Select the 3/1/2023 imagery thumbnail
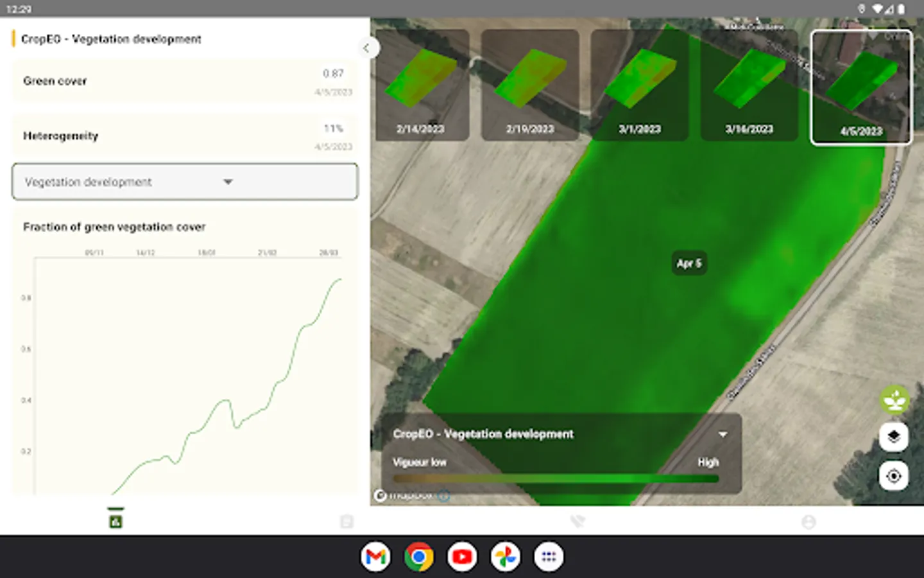Viewport: 924px width, 578px height. coord(640,85)
